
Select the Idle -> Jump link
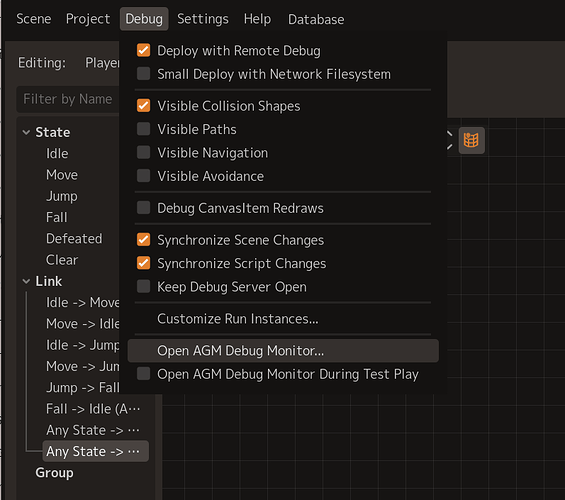[83, 345]
